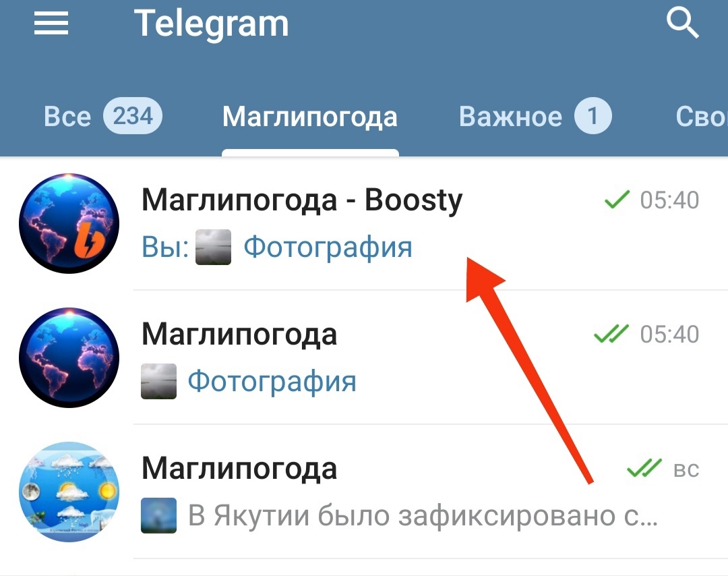Tap the Важное unread badge showing 1
The height and width of the screenshot is (576, 728).
(x=593, y=115)
